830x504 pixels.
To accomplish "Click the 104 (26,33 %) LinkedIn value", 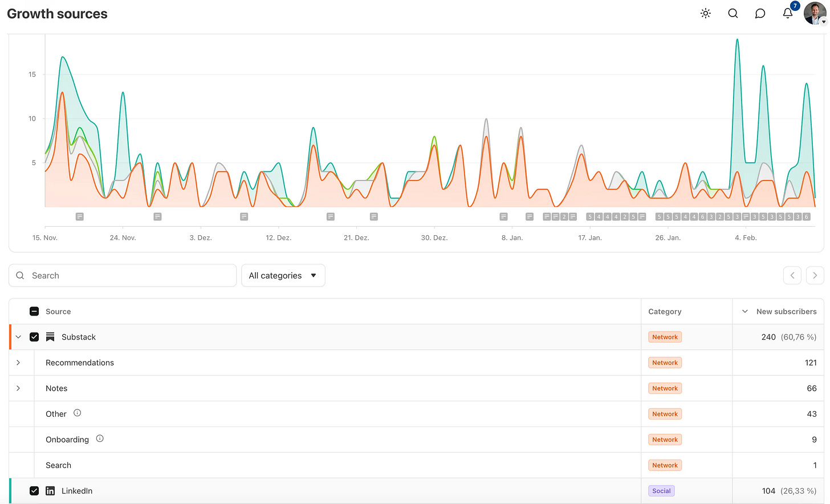I will [x=789, y=491].
